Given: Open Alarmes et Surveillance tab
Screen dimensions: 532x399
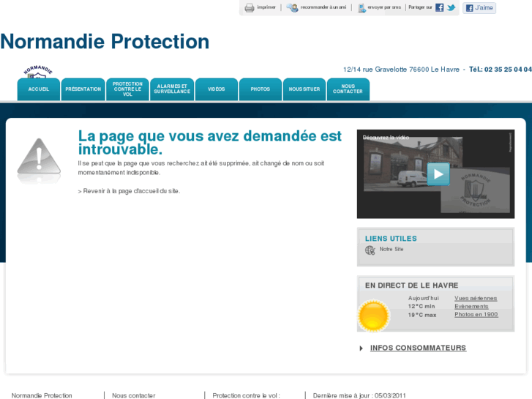Looking at the screenshot, I should pos(172,89).
